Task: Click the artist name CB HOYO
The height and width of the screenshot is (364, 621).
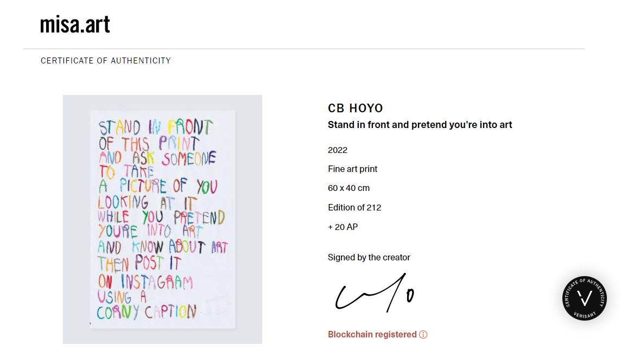Action: pos(356,108)
